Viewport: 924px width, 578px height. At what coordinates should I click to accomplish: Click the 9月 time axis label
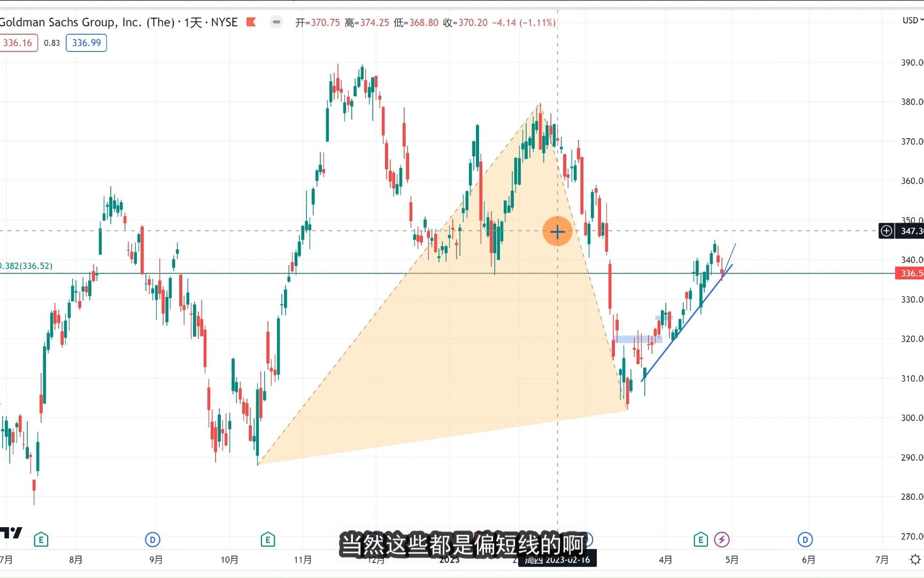pos(156,560)
